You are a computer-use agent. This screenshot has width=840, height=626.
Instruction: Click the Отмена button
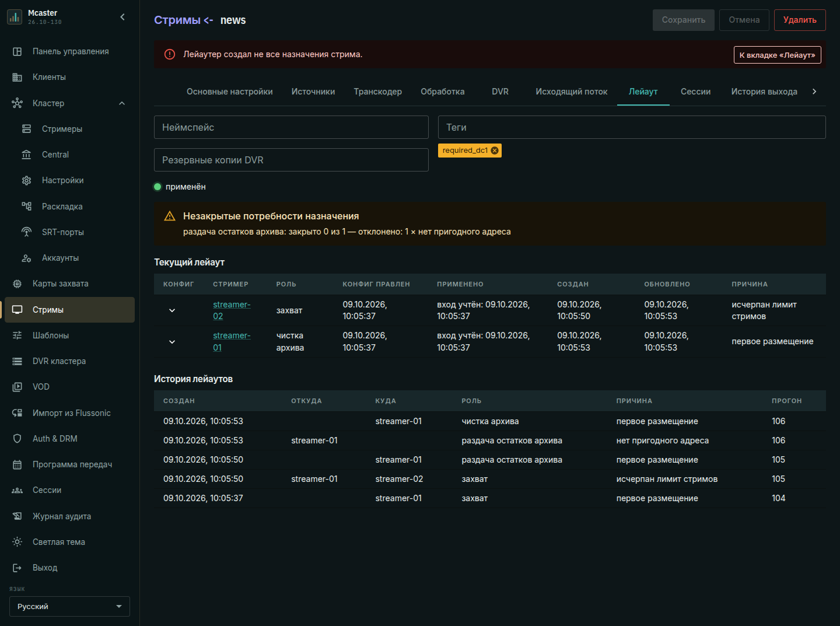point(744,20)
